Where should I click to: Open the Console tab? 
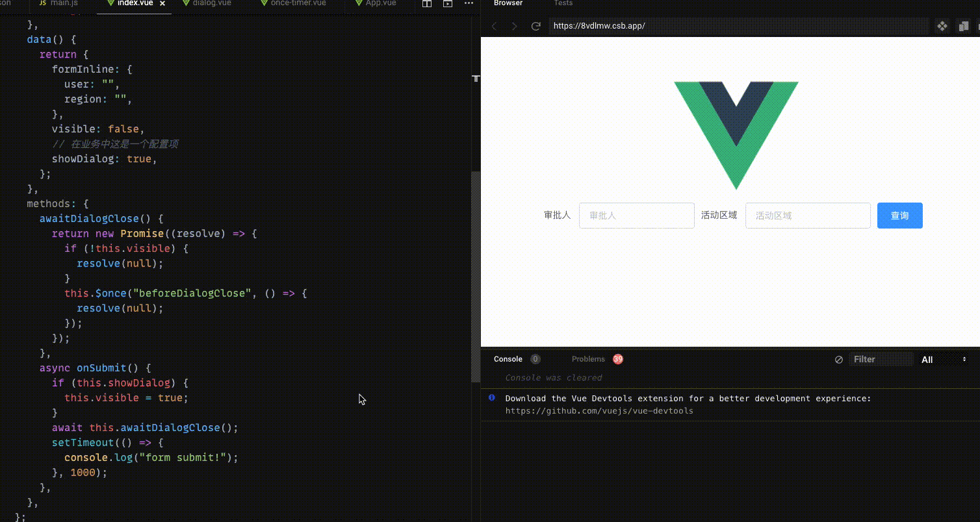pos(508,359)
